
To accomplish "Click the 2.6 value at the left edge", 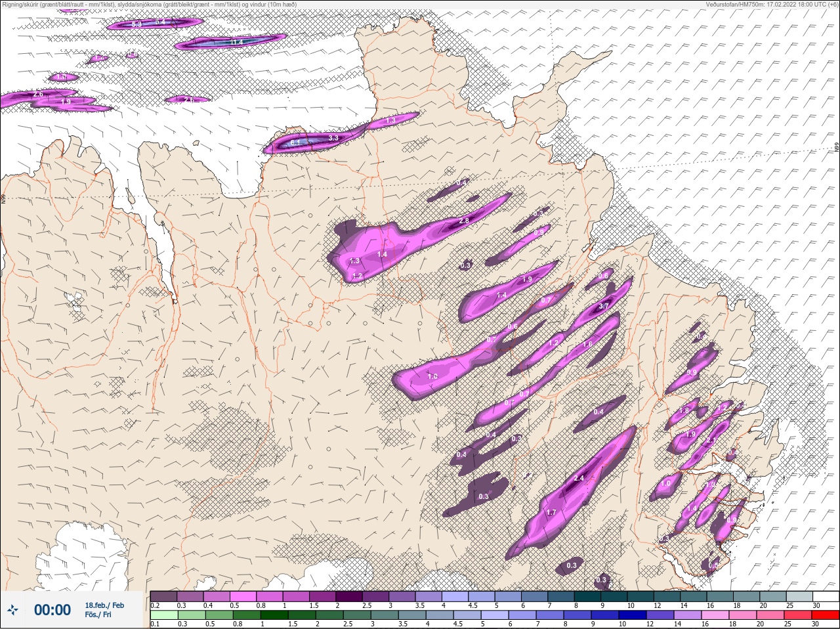I will tap(38, 95).
